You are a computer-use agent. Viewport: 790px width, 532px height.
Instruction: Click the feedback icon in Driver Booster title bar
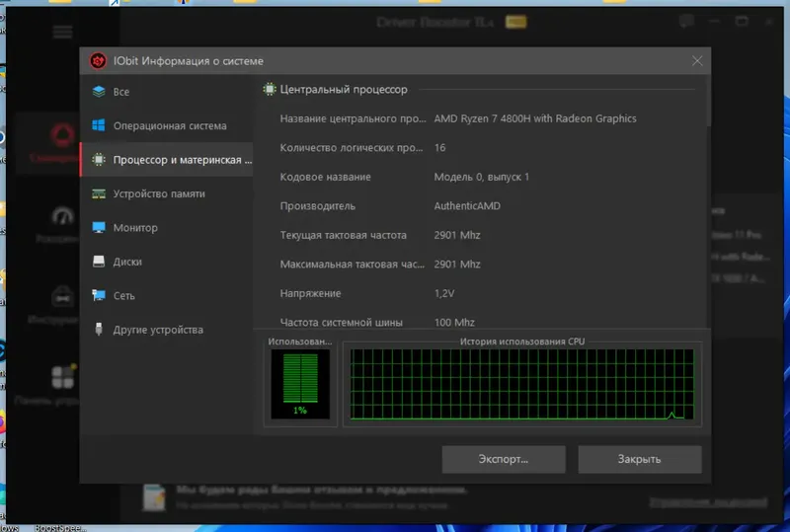coord(686,21)
